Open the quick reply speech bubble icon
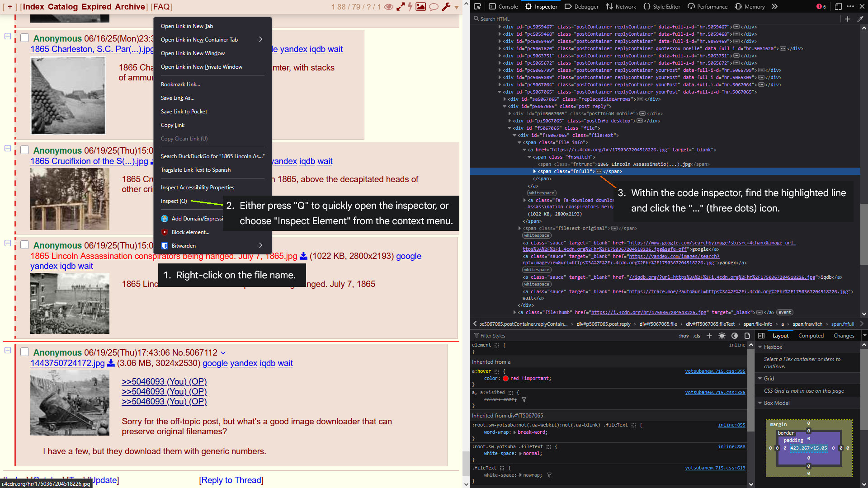868x488 pixels. click(x=434, y=7)
